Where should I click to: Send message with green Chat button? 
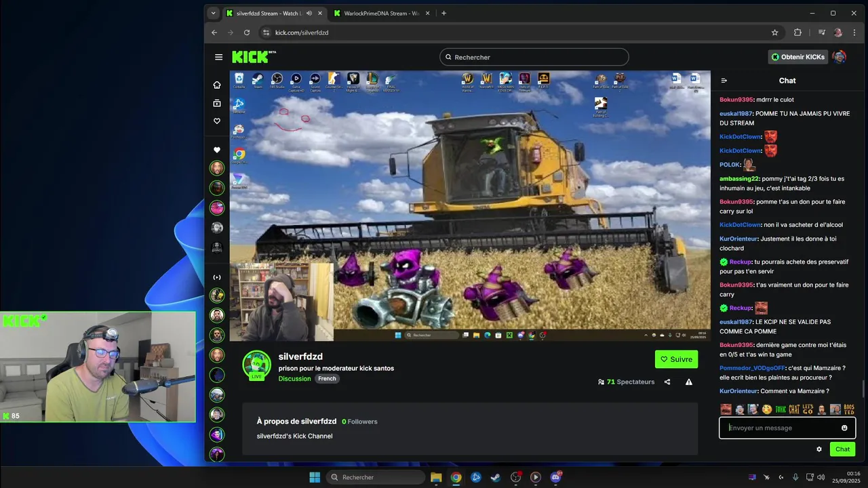pos(842,449)
